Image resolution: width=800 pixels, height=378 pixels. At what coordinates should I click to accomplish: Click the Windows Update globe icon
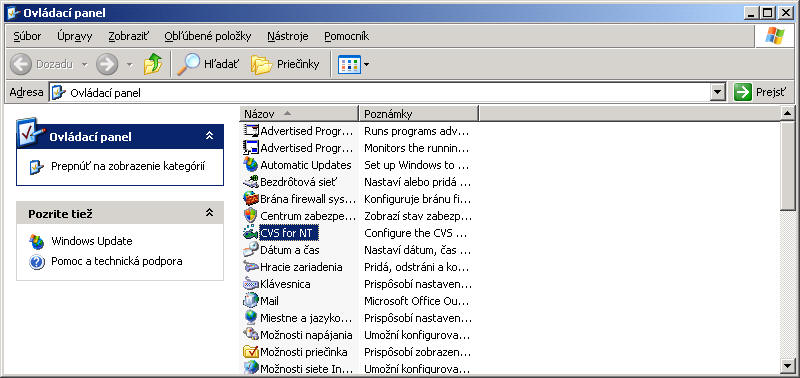(x=37, y=242)
